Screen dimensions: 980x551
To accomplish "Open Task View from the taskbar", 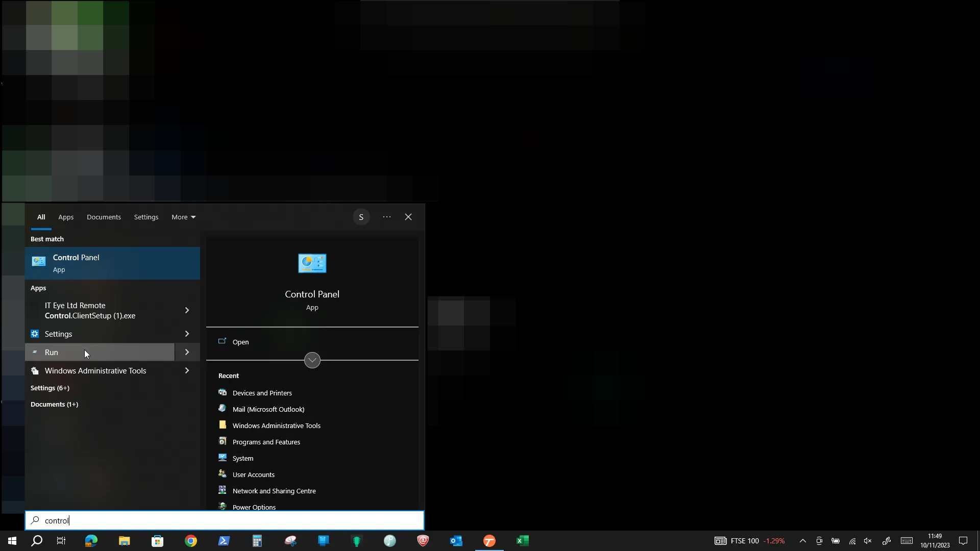I will point(61,541).
